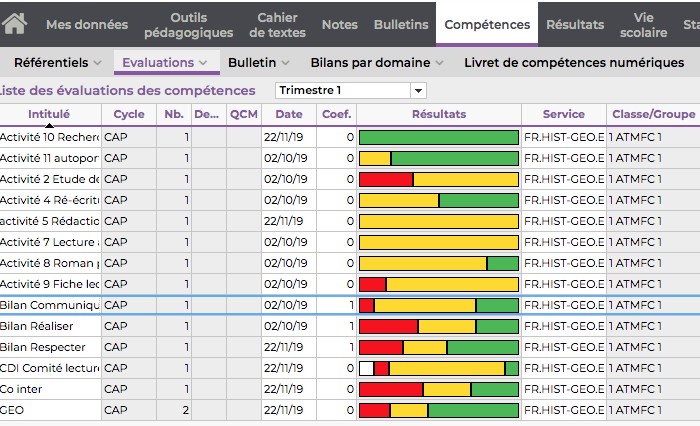Click results bar of Activité 10 row

click(438, 137)
